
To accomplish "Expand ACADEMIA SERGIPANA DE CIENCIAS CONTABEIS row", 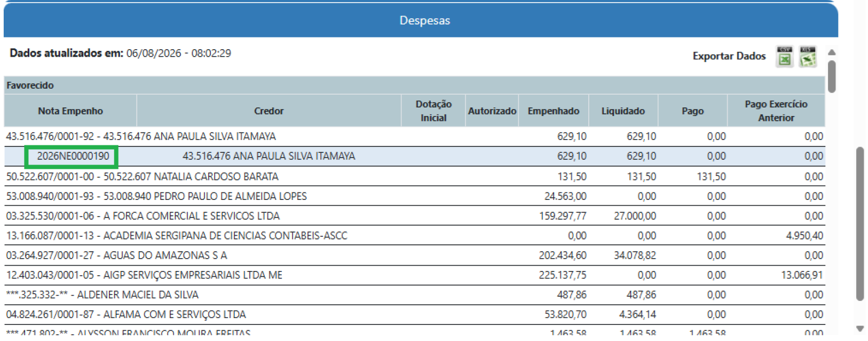I will (x=415, y=236).
